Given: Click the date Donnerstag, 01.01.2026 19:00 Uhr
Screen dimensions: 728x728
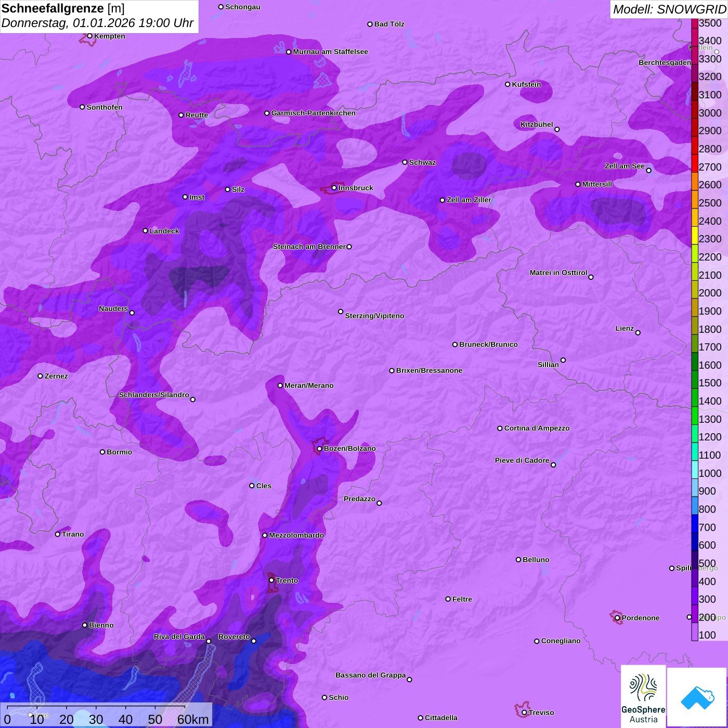Looking at the screenshot, I should pyautogui.click(x=97, y=23).
